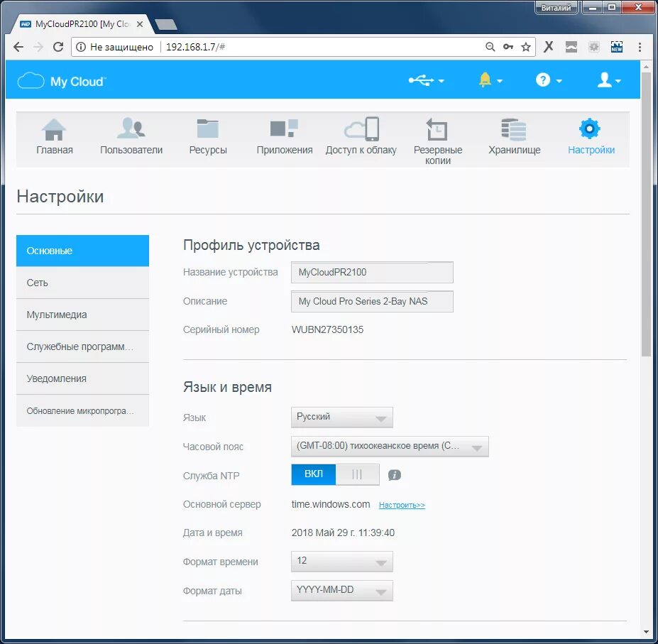Open the Home (Главная) section
The width and height of the screenshot is (658, 644).
tap(54, 136)
